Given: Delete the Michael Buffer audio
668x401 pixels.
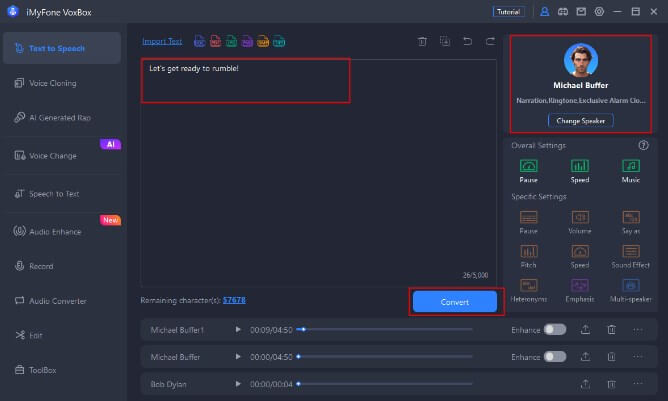Looking at the screenshot, I should 611,357.
